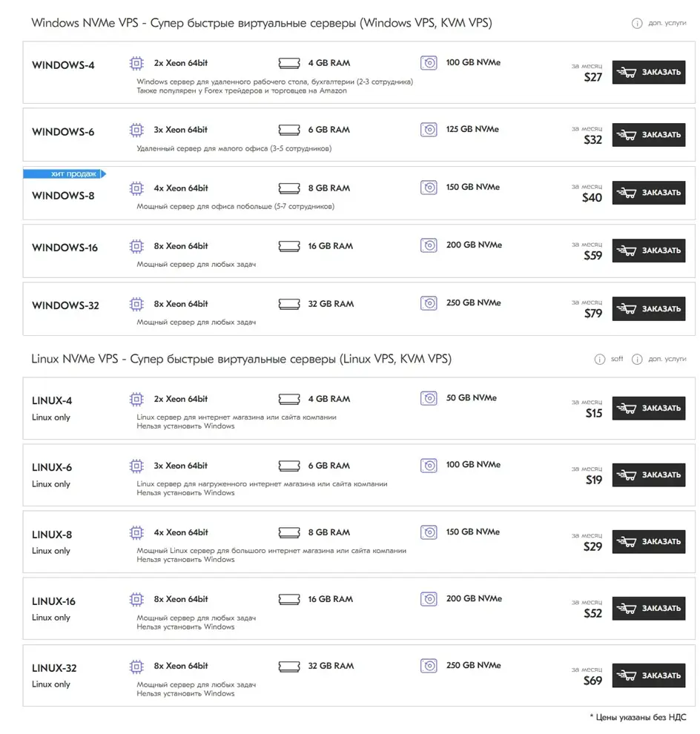Screen dimensions: 700x734
Task: Click the NVMe disk icon in LINUX-16 row
Action: pos(429,599)
